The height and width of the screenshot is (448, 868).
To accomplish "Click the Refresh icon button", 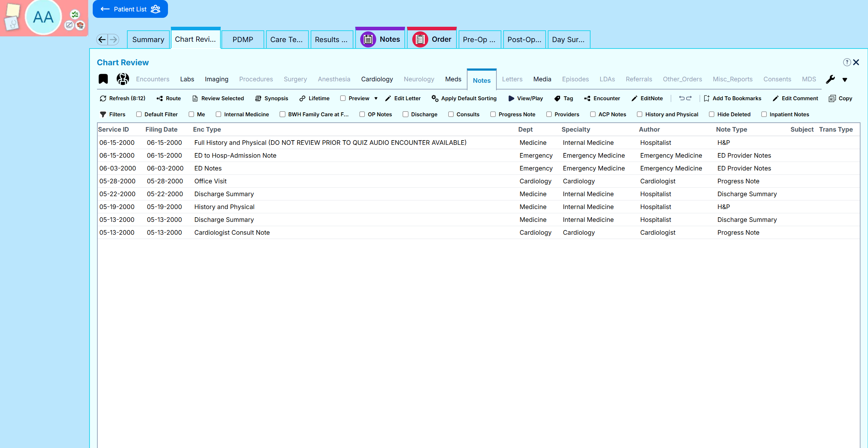I will click(x=103, y=98).
